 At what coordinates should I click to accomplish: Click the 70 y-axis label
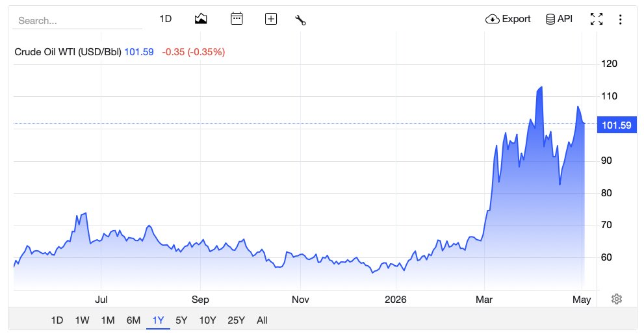(x=606, y=225)
